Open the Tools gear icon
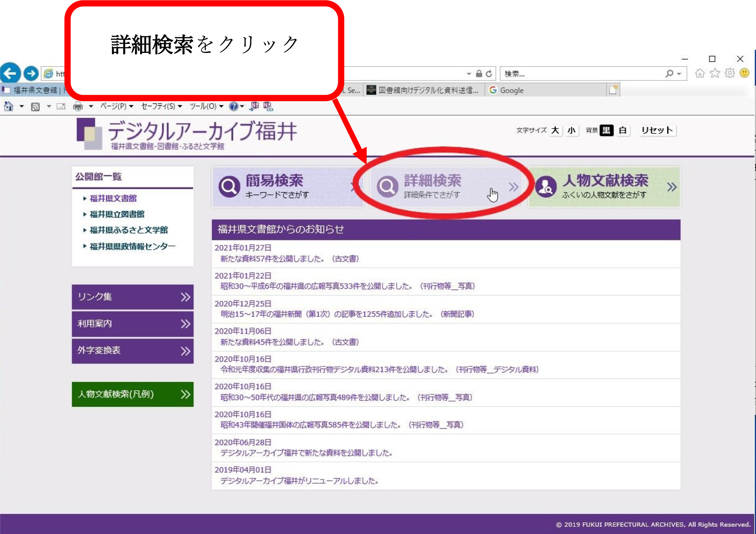 point(730,73)
